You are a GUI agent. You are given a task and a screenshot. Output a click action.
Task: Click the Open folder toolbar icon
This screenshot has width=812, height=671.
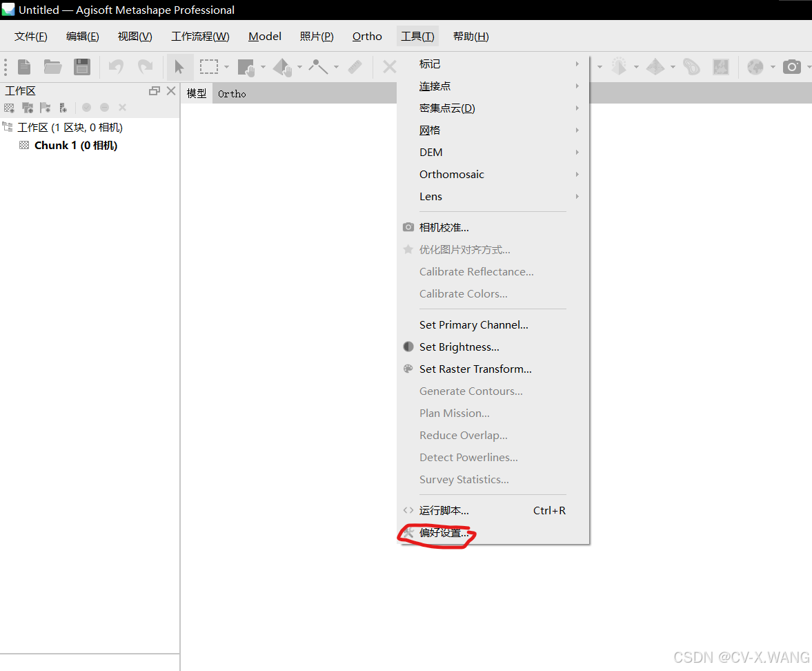[53, 67]
